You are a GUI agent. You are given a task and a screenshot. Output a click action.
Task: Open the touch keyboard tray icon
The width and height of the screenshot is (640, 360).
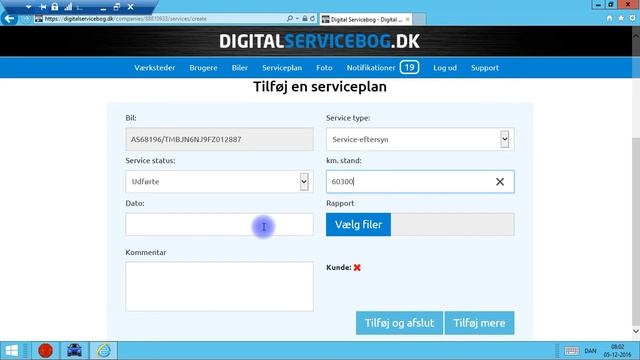click(x=571, y=351)
